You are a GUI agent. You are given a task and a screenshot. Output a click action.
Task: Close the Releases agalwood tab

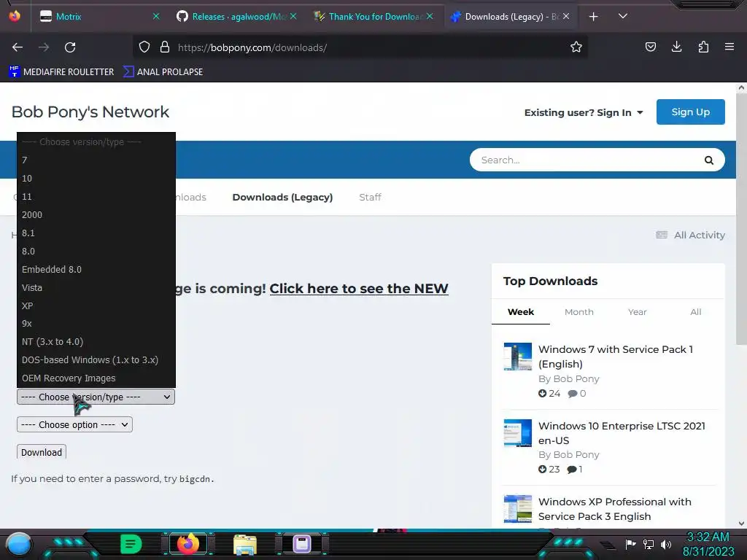coord(293,16)
